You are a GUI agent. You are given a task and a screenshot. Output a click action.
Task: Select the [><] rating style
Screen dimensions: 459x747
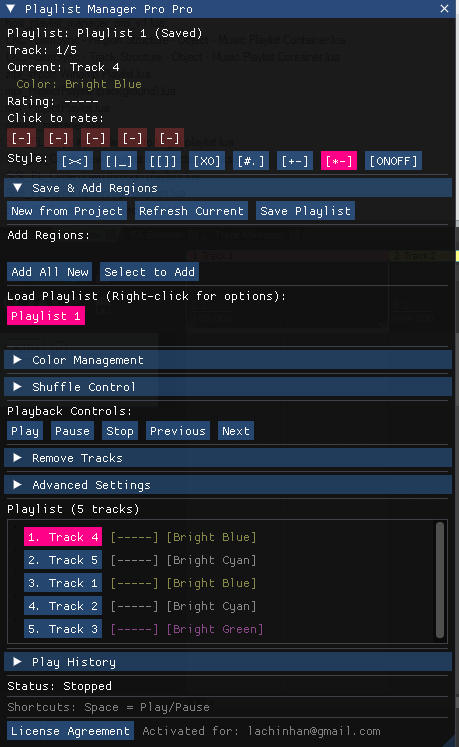75,161
